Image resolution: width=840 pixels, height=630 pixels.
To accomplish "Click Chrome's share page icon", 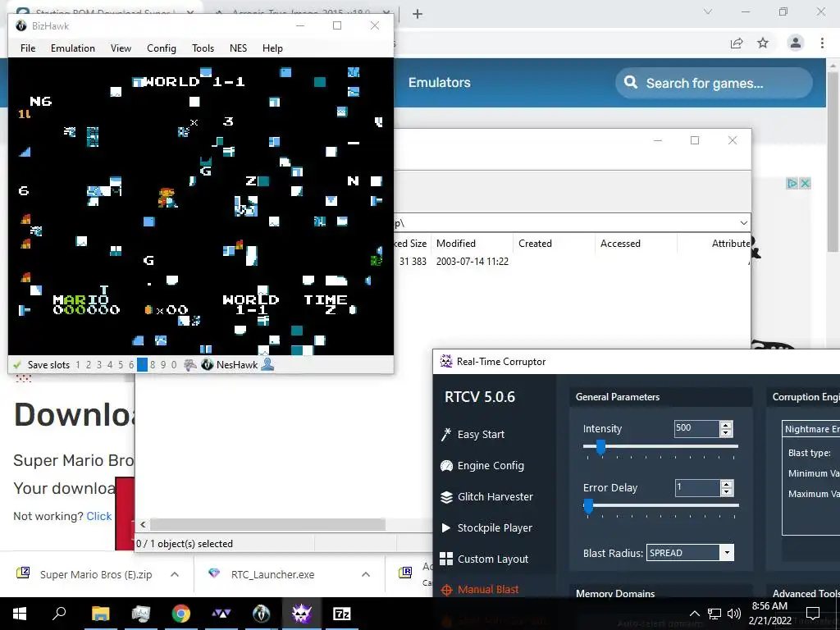I will click(x=737, y=43).
